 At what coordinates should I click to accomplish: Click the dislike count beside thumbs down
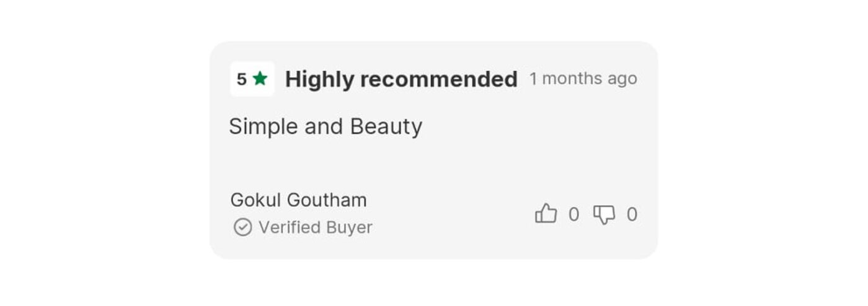(x=632, y=214)
